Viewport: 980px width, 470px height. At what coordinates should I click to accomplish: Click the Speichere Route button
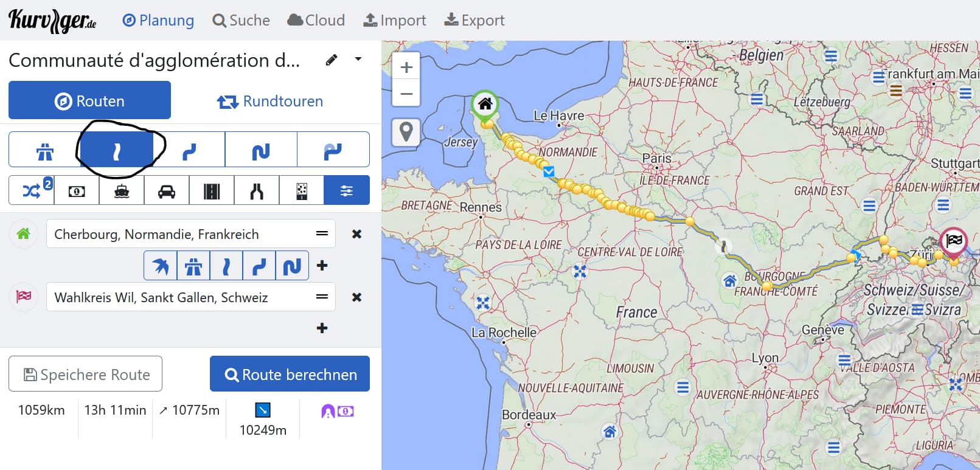coord(85,374)
